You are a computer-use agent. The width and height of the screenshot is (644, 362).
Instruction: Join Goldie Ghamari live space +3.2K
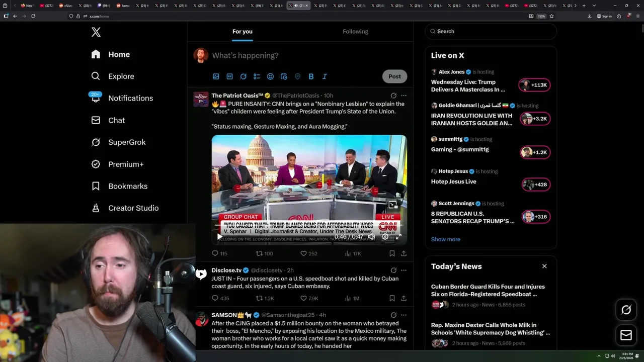tap(535, 119)
